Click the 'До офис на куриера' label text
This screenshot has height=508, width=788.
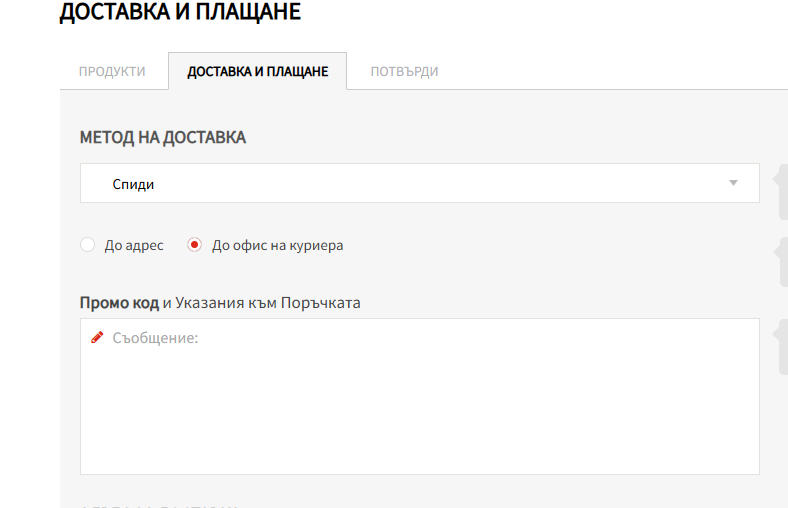277,245
